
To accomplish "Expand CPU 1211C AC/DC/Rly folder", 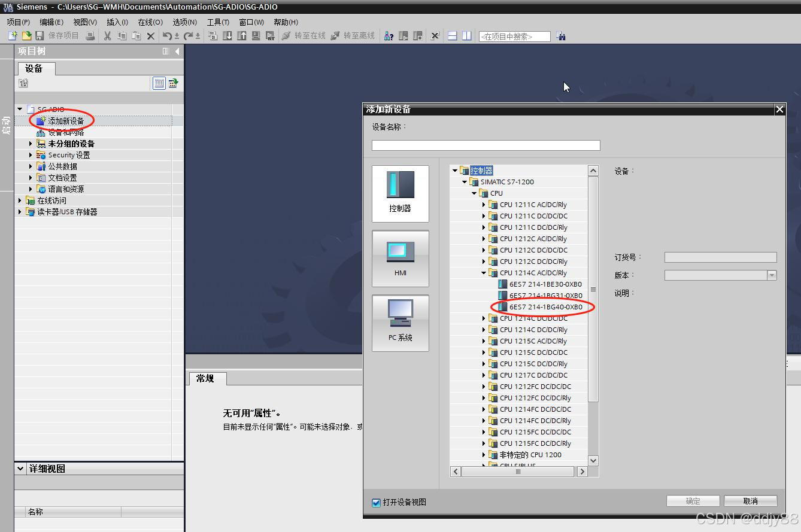I will [484, 205].
